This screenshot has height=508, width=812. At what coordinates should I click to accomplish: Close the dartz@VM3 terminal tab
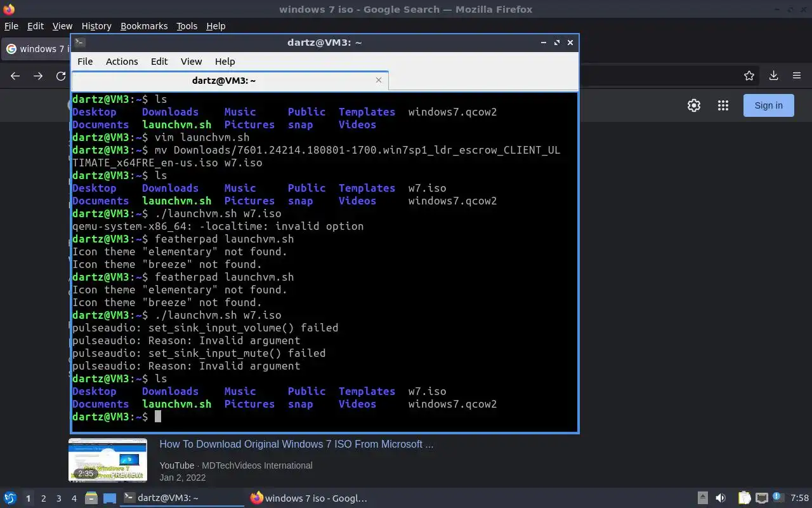pyautogui.click(x=379, y=80)
